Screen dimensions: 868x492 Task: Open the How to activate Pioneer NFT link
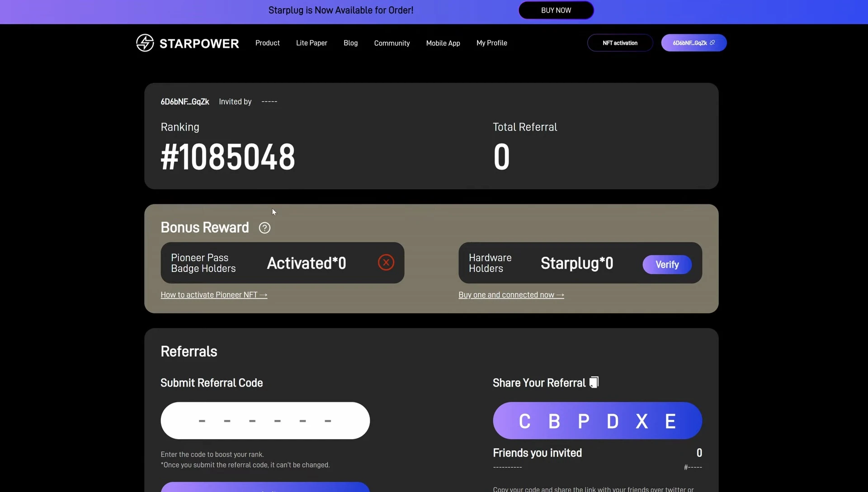(x=214, y=295)
